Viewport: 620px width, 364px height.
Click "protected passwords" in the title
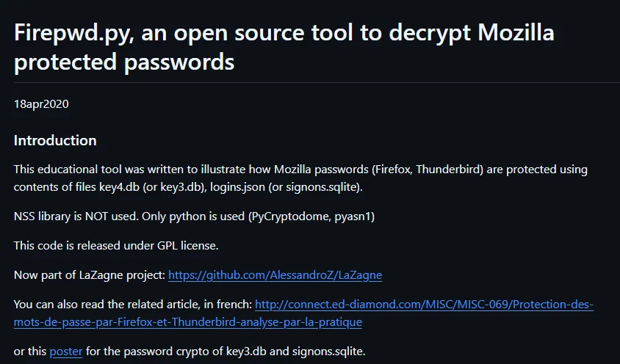pos(123,62)
